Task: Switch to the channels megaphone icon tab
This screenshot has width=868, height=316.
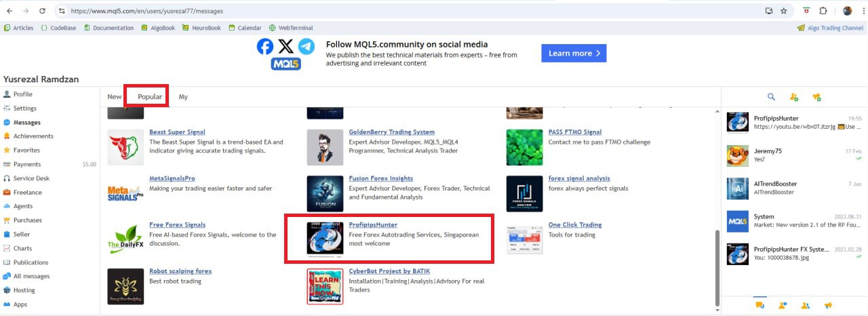Action: coord(828,305)
